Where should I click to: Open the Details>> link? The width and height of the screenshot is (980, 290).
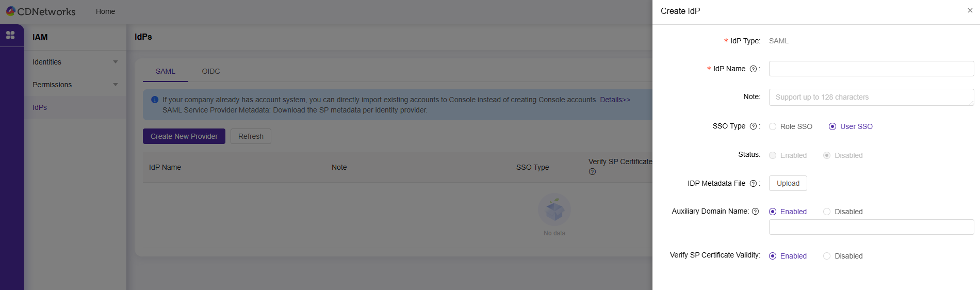pyautogui.click(x=615, y=100)
